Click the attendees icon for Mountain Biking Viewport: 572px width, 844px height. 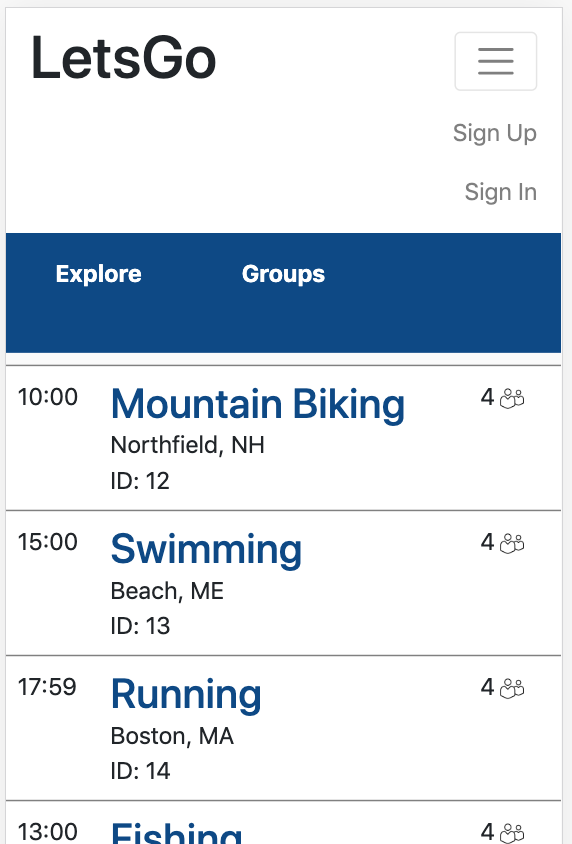pyautogui.click(x=512, y=399)
